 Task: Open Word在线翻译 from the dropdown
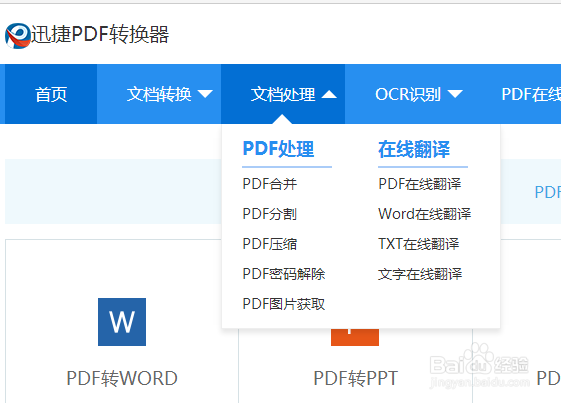pos(425,214)
